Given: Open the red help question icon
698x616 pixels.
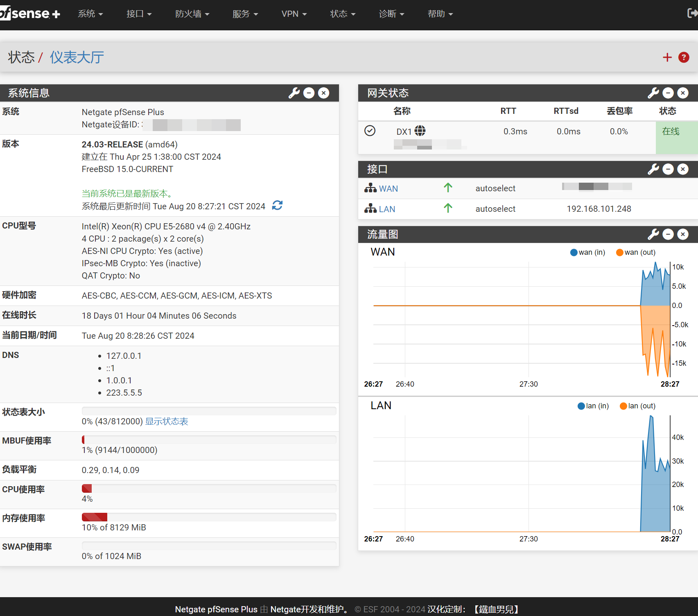Looking at the screenshot, I should coord(684,57).
